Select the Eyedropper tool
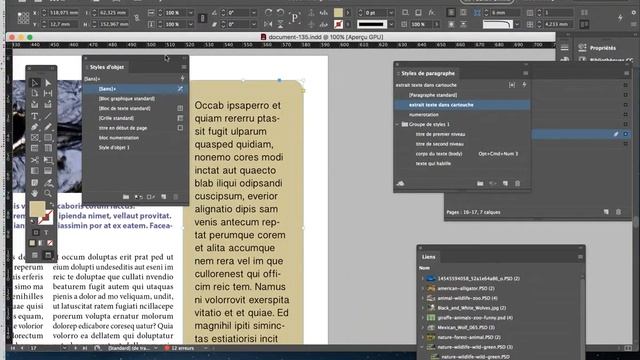 pyautogui.click(x=48, y=182)
